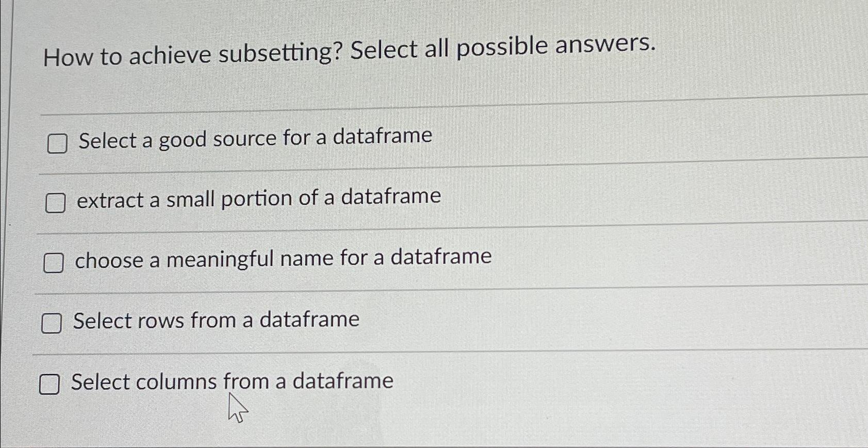Viewport: 868px width, 448px height.
Task: Select the answer text 'extract a small portion of a dataframe'
Action: point(258,198)
